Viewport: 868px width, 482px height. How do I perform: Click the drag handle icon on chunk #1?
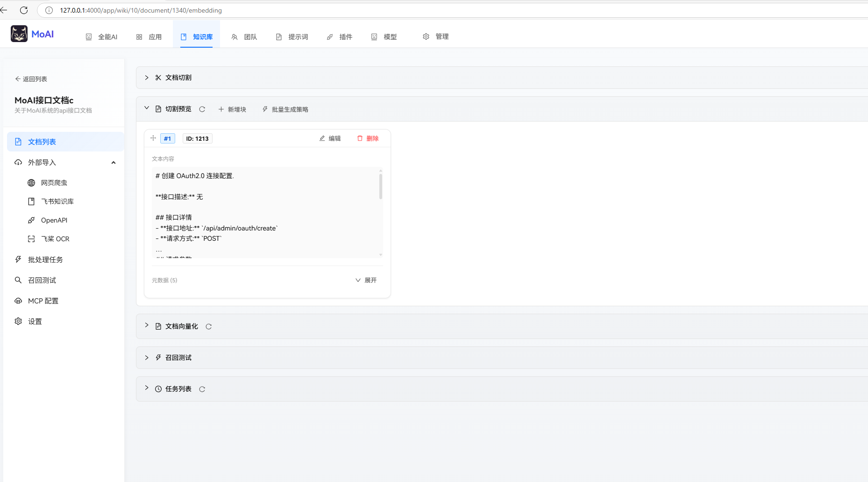click(153, 138)
